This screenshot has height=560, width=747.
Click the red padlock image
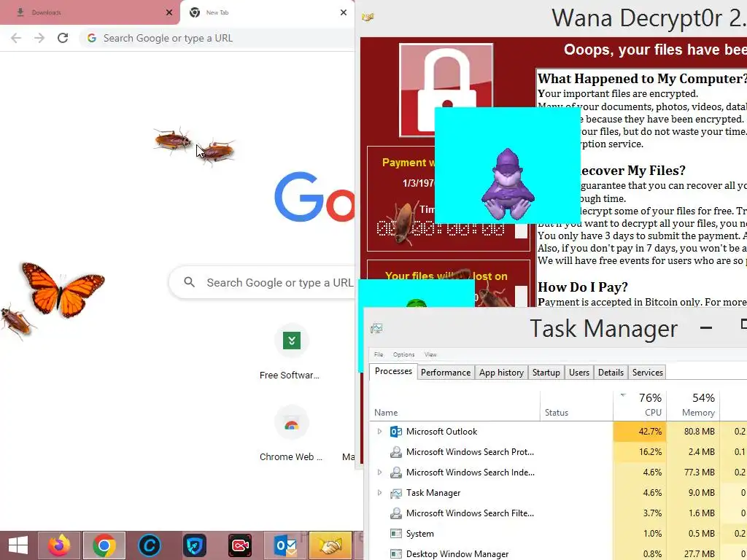pyautogui.click(x=446, y=90)
